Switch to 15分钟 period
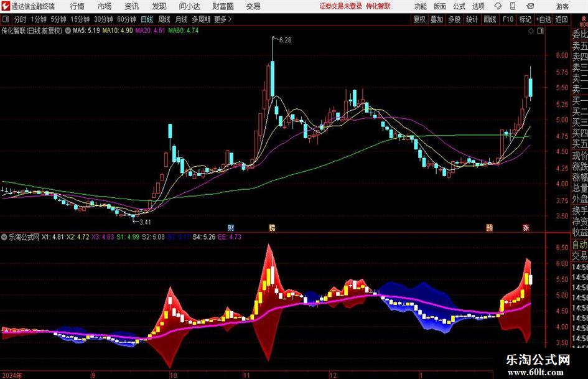 pyautogui.click(x=80, y=19)
